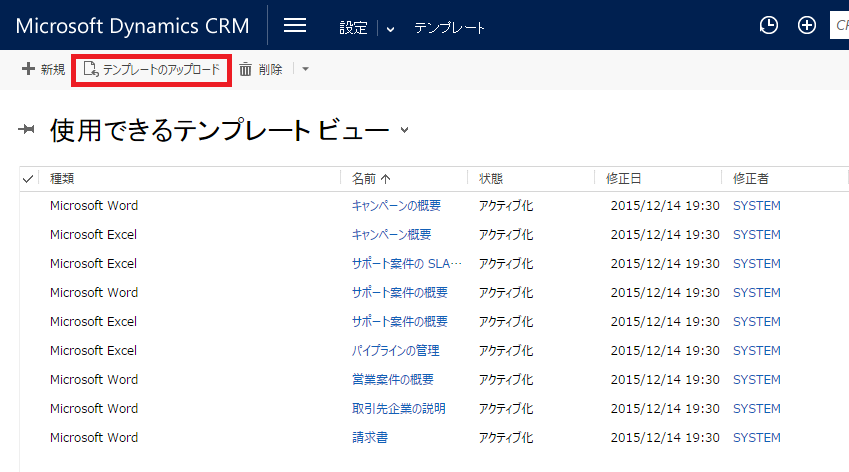Image resolution: width=849 pixels, height=472 pixels.
Task: Click the template upload document icon
Action: point(90,69)
